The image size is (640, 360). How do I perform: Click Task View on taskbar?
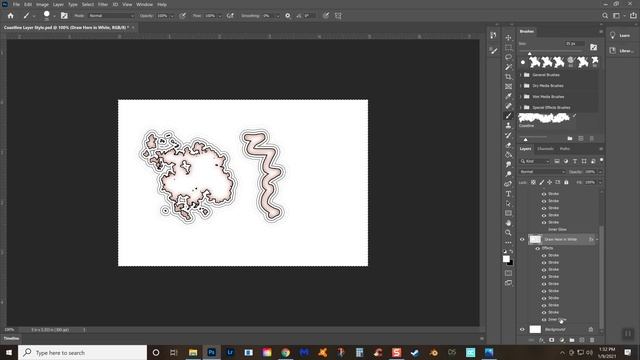(x=174, y=353)
